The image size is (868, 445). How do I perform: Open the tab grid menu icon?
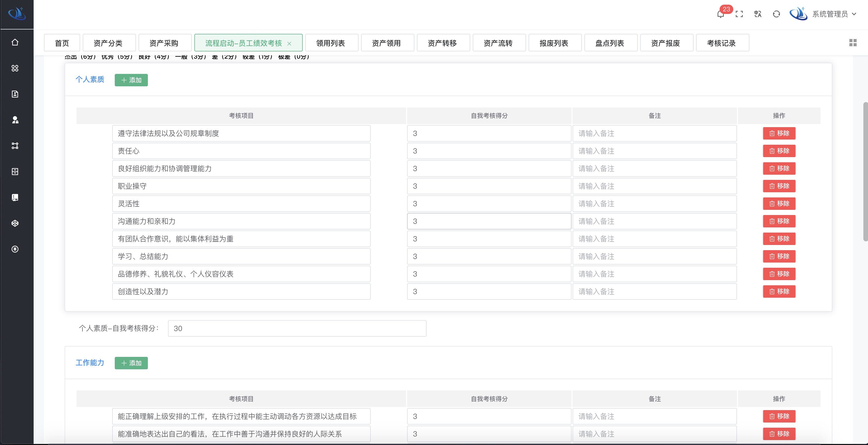[x=853, y=42]
